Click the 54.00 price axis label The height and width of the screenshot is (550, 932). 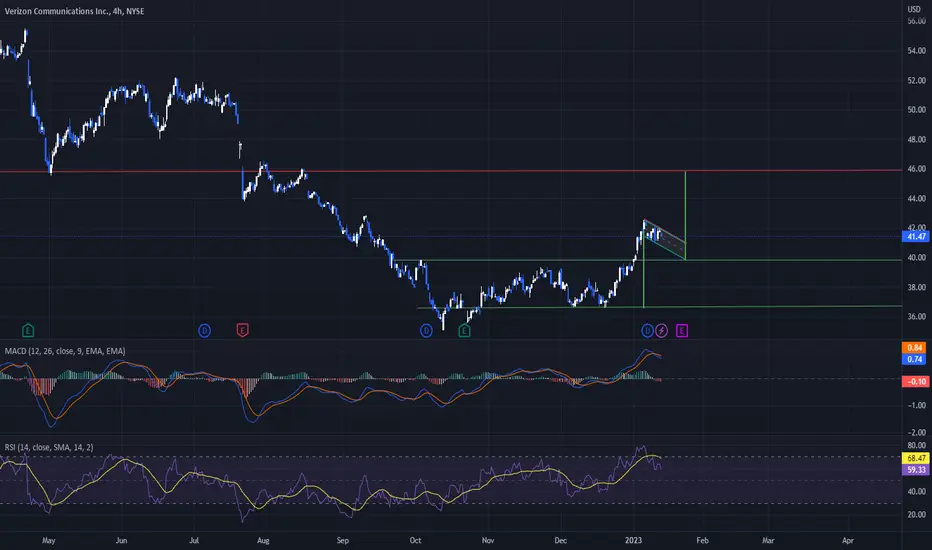pos(916,51)
